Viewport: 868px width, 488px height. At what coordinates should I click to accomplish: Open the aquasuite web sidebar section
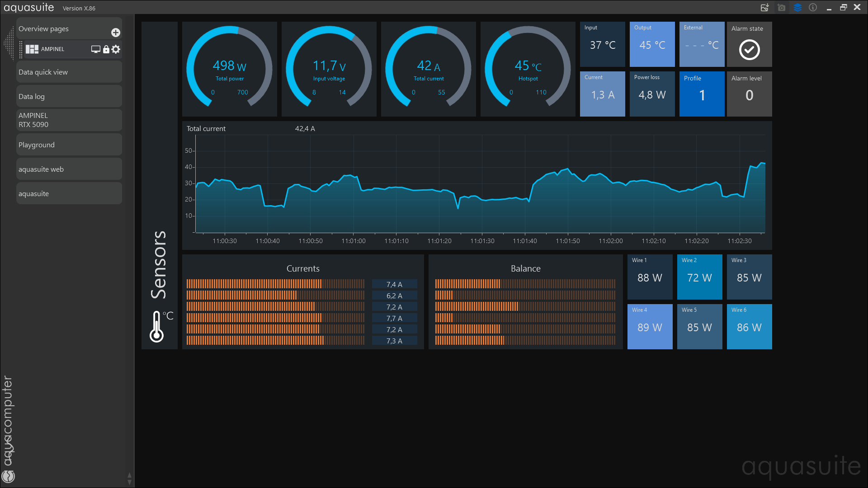click(69, 169)
